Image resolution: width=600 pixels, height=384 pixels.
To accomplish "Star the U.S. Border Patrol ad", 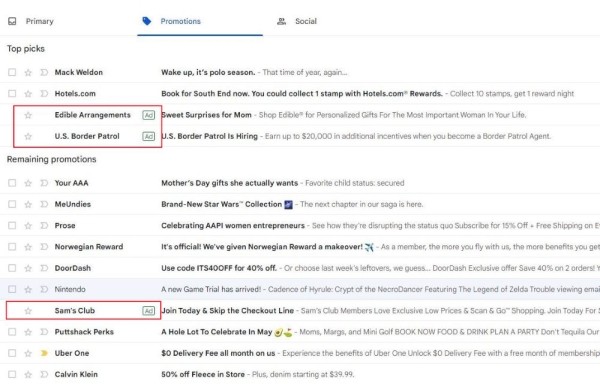I will [x=28, y=136].
